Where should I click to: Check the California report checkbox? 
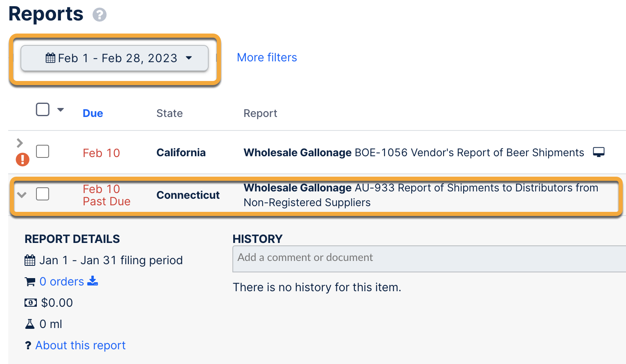(43, 151)
